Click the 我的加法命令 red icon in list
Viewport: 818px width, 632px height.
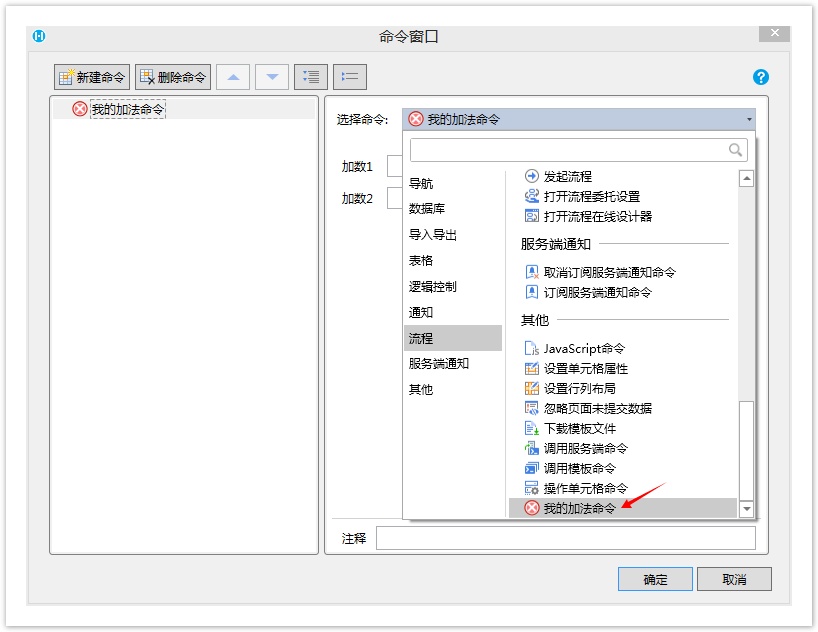pyautogui.click(x=532, y=508)
